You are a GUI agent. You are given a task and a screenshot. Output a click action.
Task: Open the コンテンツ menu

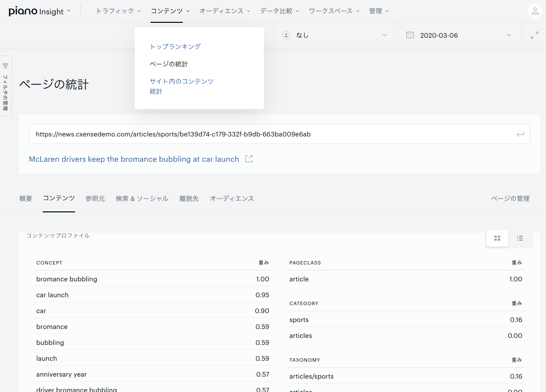(x=170, y=11)
